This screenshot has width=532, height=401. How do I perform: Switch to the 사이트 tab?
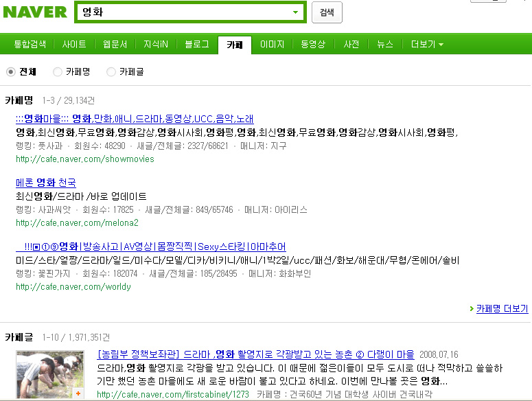click(74, 44)
